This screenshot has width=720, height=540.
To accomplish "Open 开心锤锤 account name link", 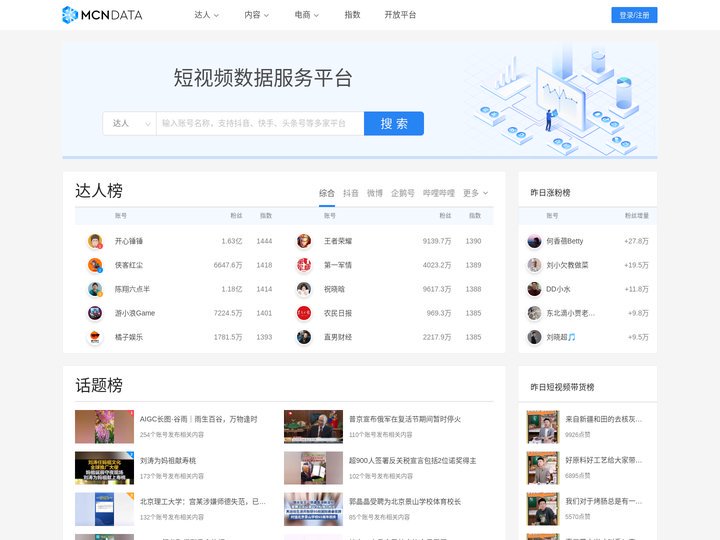I will (129, 241).
